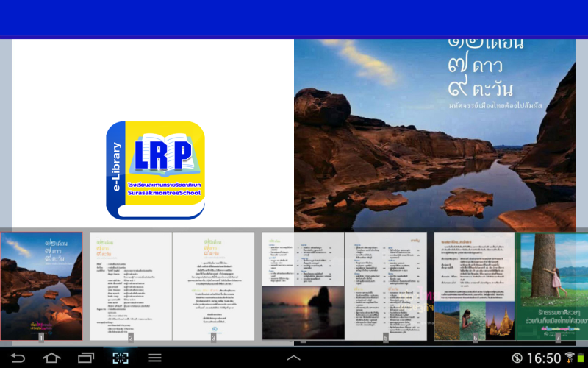Image resolution: width=588 pixels, height=368 pixels.
Task: Select page 5 contents thumbnail
Action: click(386, 286)
